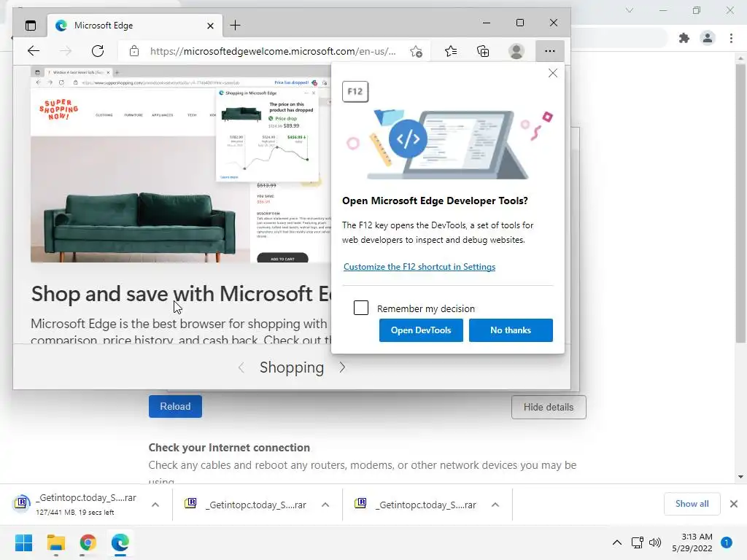Viewport: 747px width, 560px height.
Task: Open a new Edge tab
Action: pos(236,26)
